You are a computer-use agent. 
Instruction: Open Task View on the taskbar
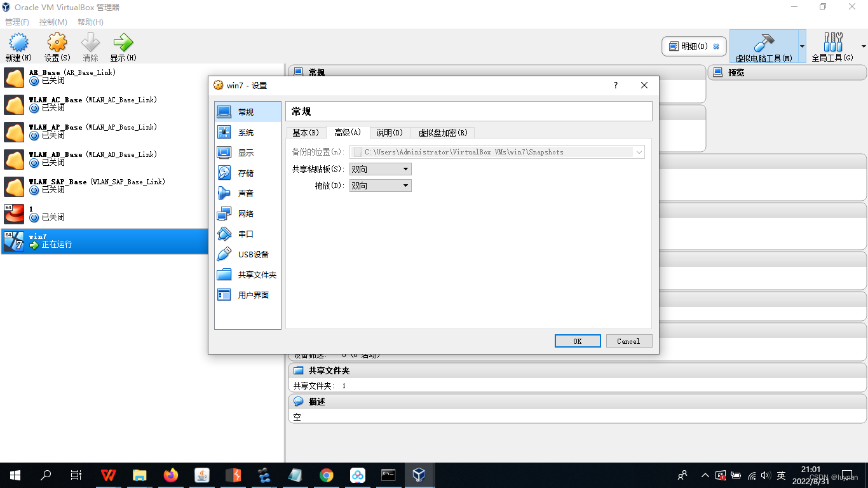click(76, 475)
